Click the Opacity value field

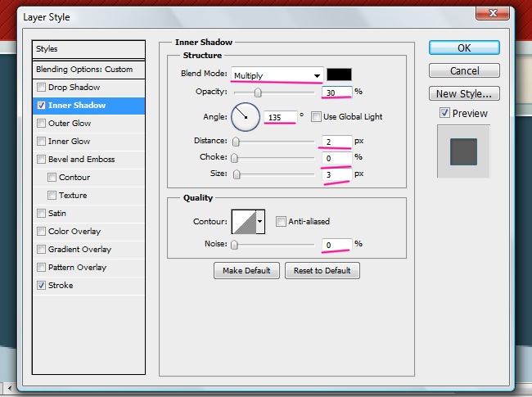(x=337, y=92)
